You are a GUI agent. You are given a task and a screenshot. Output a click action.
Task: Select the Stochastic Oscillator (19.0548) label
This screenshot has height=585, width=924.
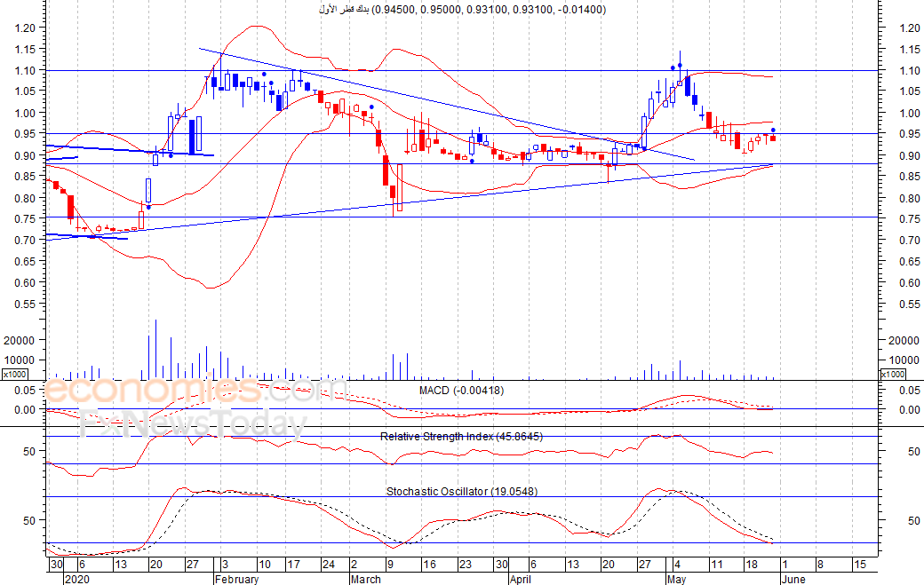click(x=462, y=492)
